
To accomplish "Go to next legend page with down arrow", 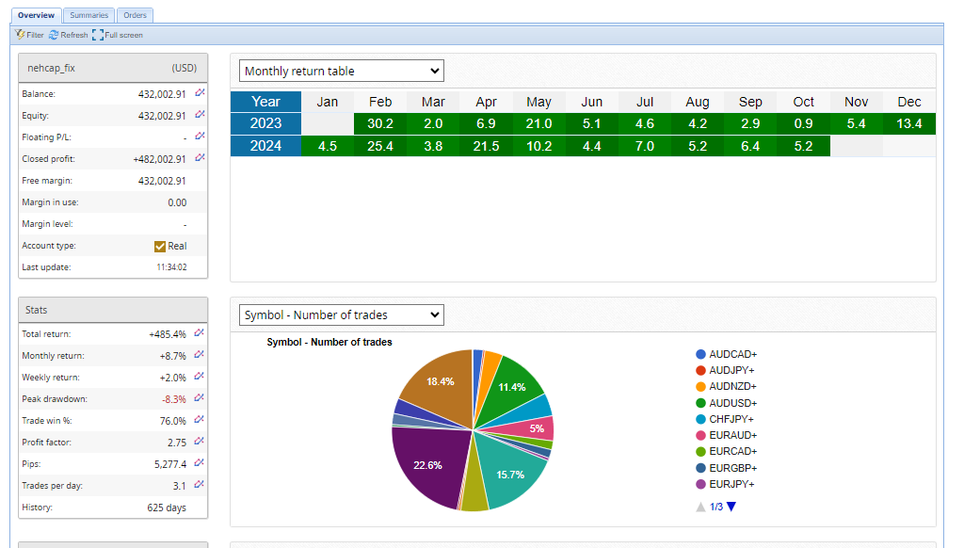I will (x=731, y=507).
